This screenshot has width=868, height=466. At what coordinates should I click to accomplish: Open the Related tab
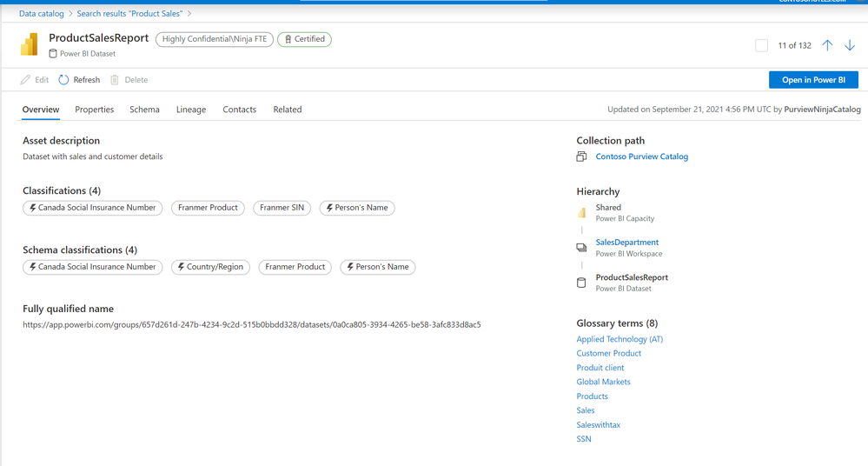tap(288, 110)
